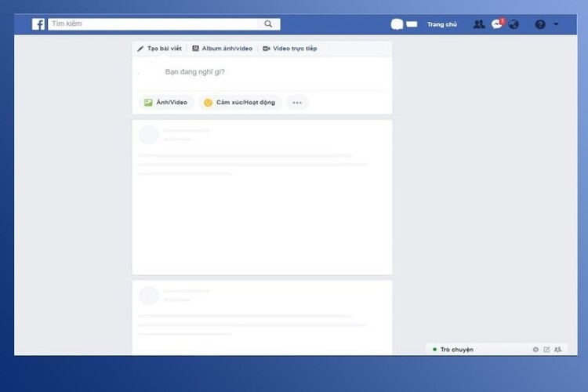Open friend requests icon

point(479,24)
